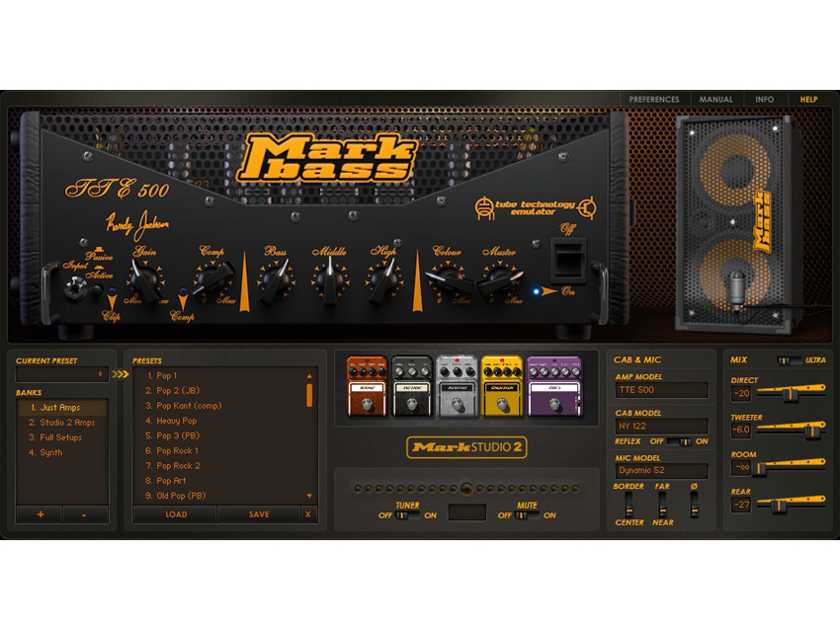Toggle the TUNER off/on switch
This screenshot has width=840, height=630.
(408, 515)
